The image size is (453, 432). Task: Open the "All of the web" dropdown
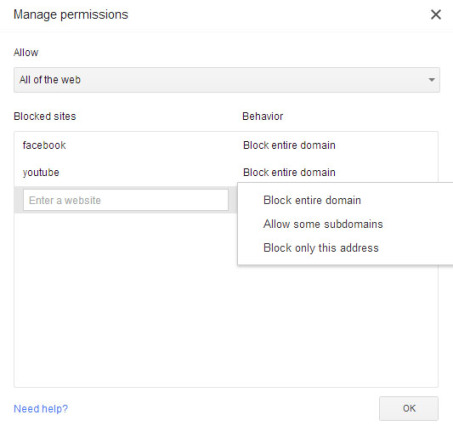coord(227,80)
